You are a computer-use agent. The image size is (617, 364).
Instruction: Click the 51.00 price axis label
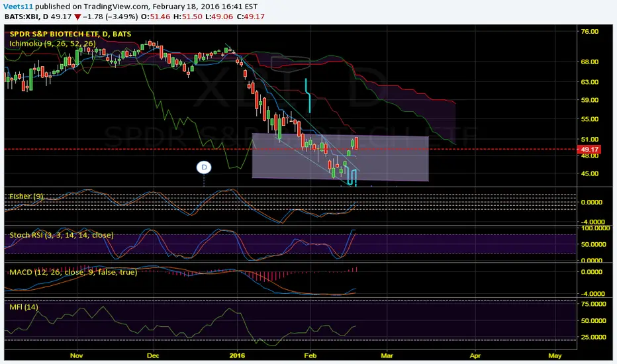pyautogui.click(x=589, y=139)
